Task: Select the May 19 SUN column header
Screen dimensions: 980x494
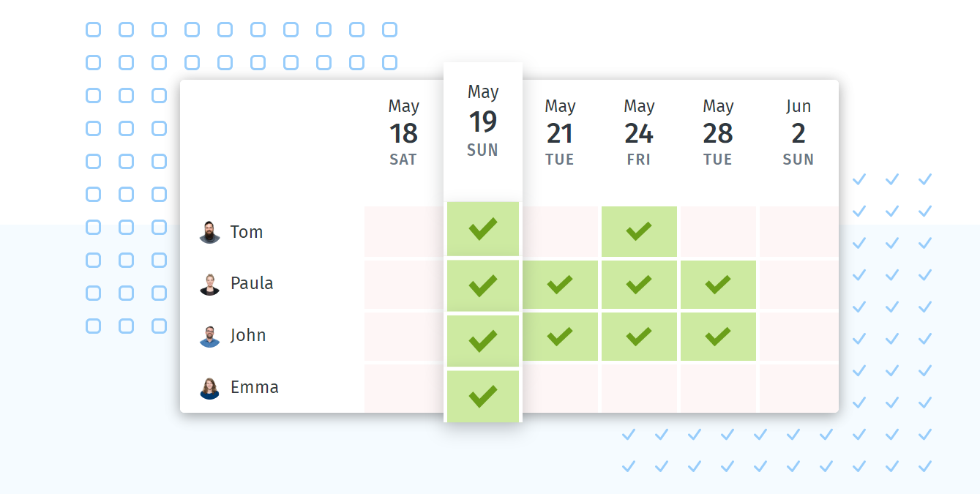Action: [x=483, y=121]
